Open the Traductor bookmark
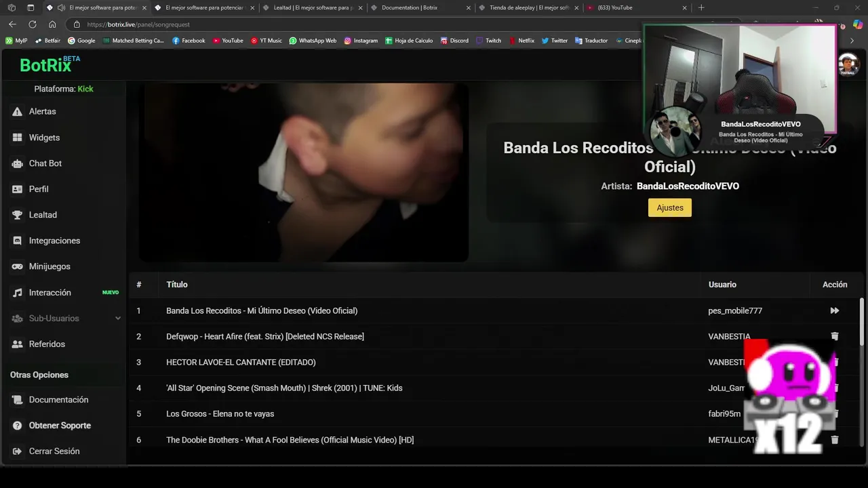This screenshot has height=488, width=868. [x=591, y=41]
